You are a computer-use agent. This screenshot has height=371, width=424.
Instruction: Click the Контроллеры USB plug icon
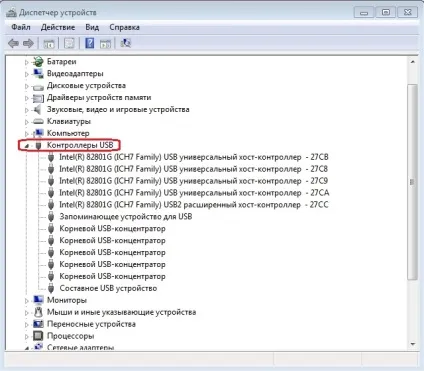(38, 145)
